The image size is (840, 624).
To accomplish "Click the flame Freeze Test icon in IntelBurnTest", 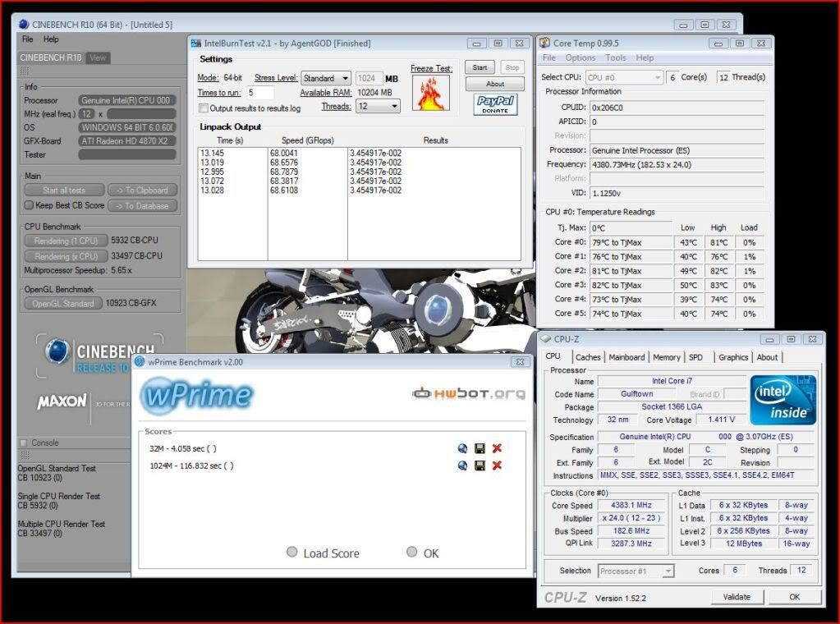I will [x=431, y=93].
